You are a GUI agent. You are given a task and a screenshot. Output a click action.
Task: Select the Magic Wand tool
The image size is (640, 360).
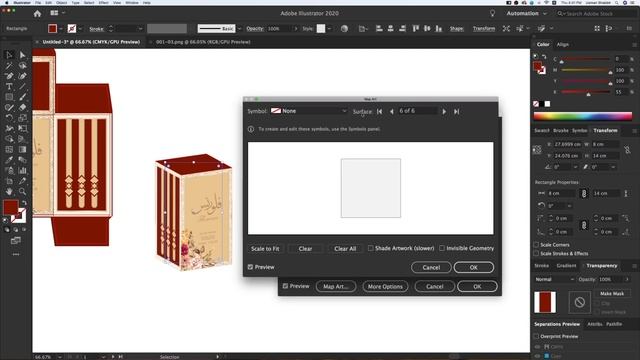[9, 65]
